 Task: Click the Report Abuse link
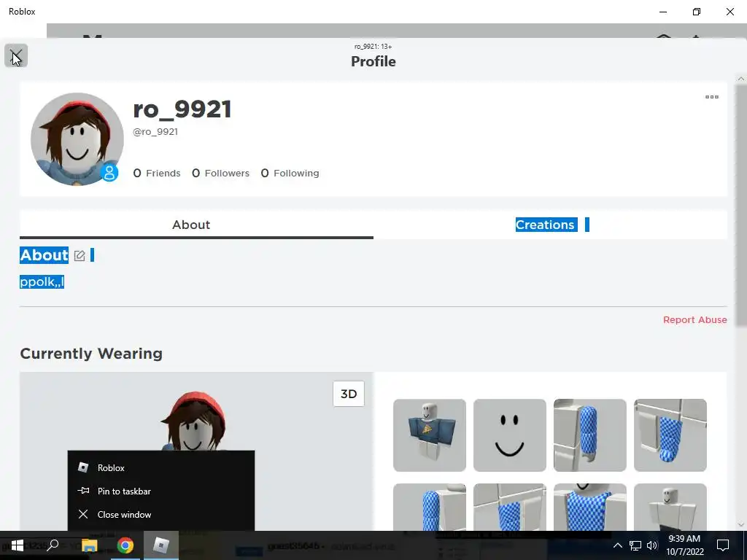[x=694, y=320]
